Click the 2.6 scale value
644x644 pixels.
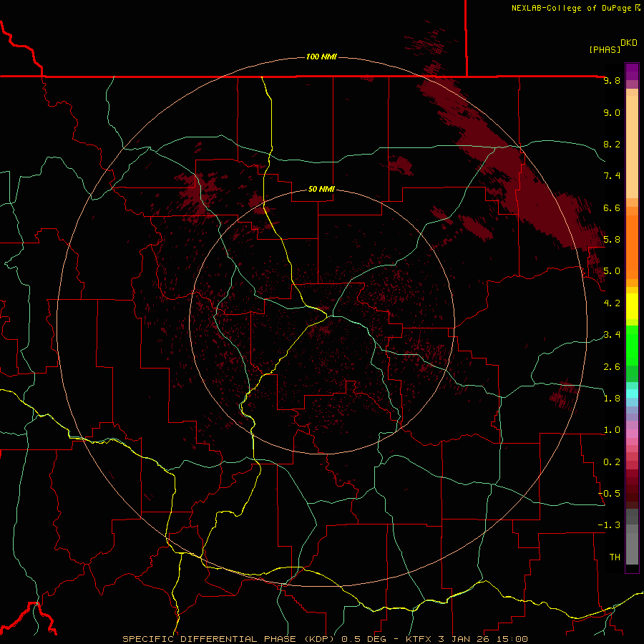(x=612, y=366)
